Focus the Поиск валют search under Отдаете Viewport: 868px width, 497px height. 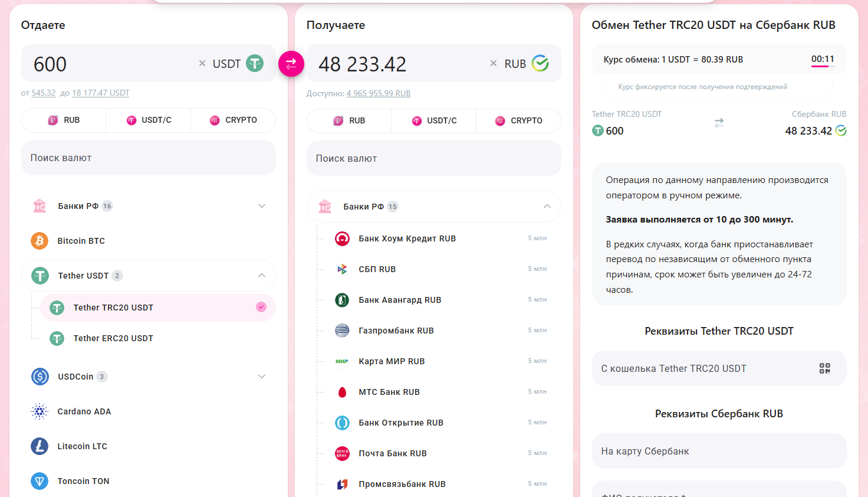tap(149, 158)
